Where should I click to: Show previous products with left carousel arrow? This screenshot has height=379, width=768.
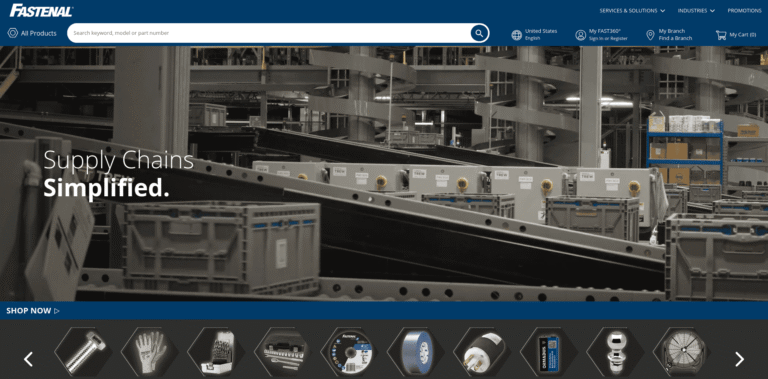tap(28, 359)
